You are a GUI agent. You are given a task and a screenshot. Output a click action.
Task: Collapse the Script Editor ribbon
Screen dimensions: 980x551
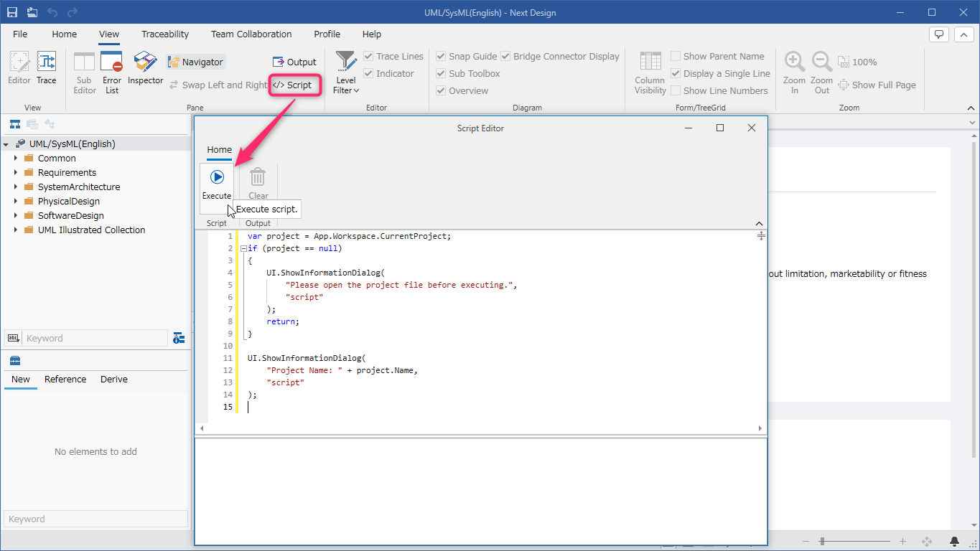coord(760,223)
